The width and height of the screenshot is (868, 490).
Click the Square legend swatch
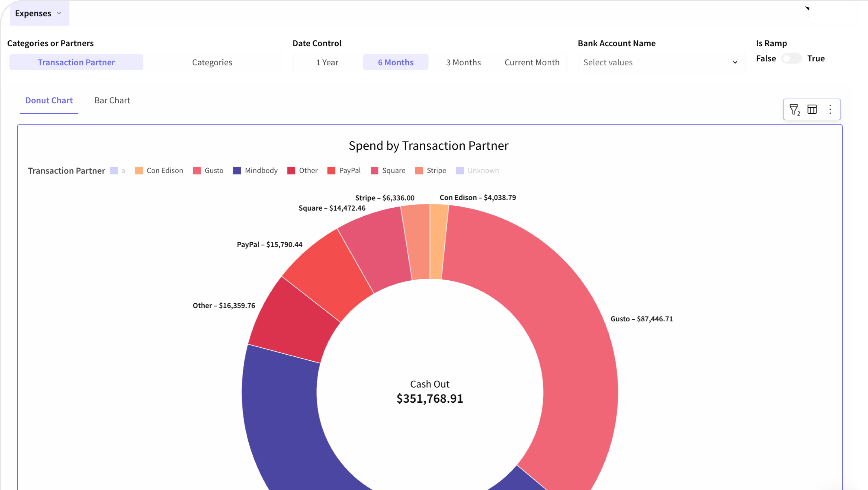pyautogui.click(x=374, y=171)
